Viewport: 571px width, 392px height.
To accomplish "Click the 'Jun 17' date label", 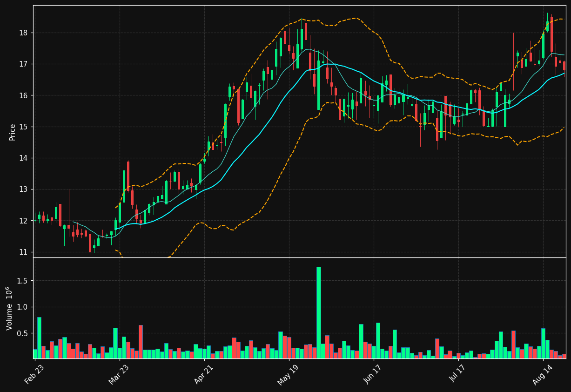I will pyautogui.click(x=373, y=374).
